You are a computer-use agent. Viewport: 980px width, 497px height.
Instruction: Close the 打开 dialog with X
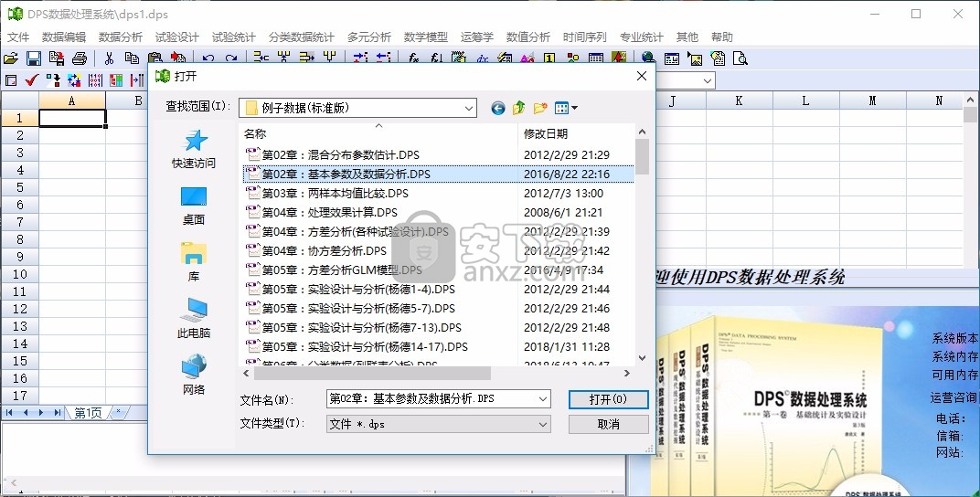point(641,76)
